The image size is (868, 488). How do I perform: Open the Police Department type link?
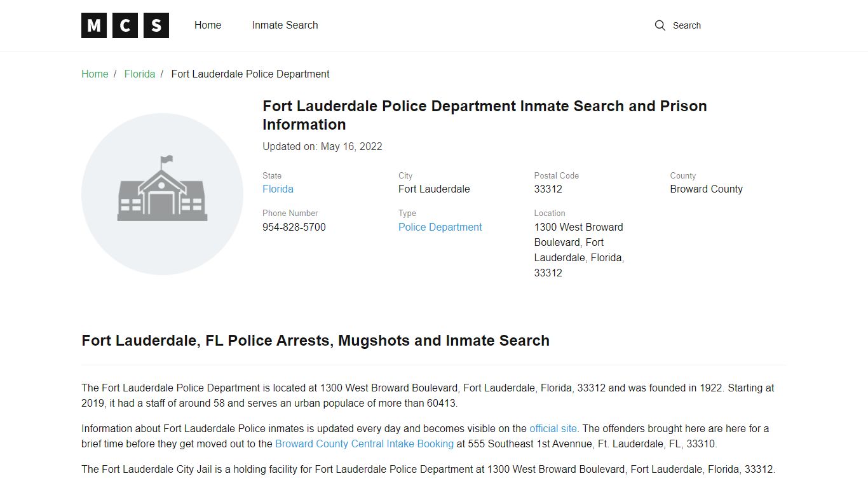440,227
